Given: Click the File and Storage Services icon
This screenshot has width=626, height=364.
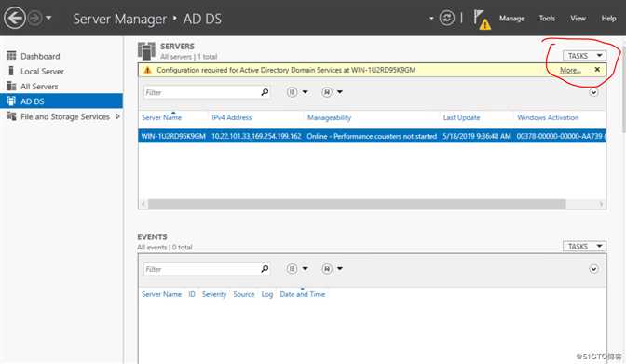Looking at the screenshot, I should [11, 116].
